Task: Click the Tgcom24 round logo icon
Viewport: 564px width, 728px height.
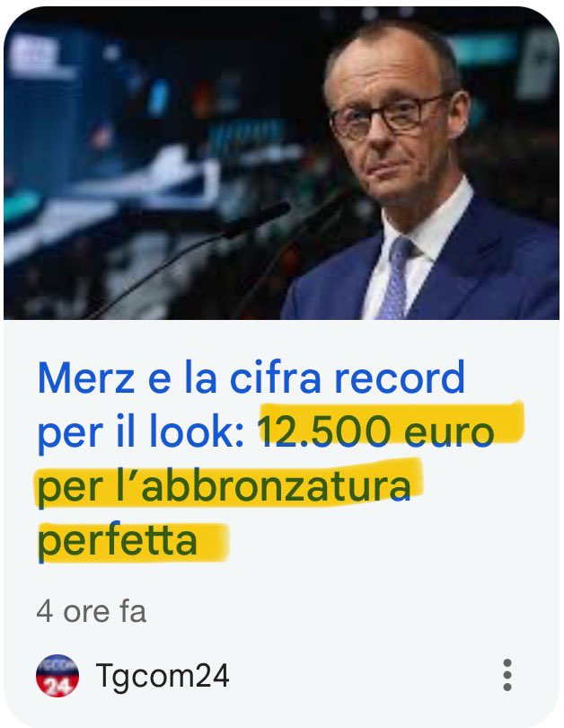Action: [57, 676]
